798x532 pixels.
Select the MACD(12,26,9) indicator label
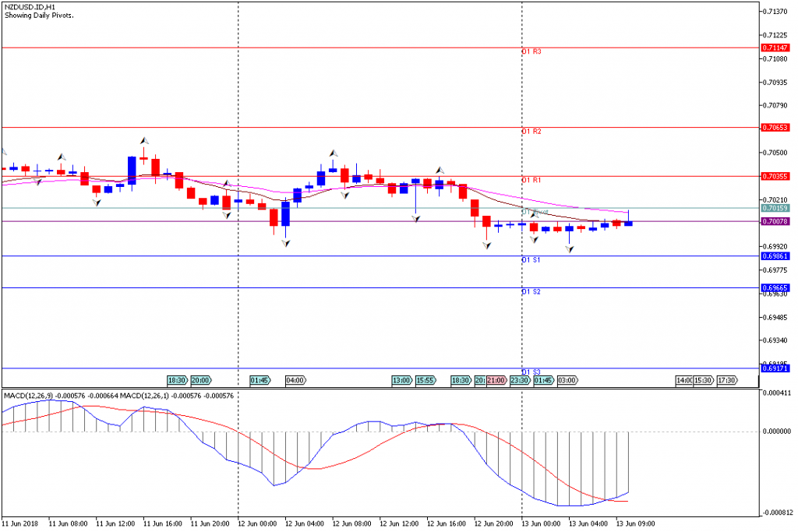coord(30,396)
